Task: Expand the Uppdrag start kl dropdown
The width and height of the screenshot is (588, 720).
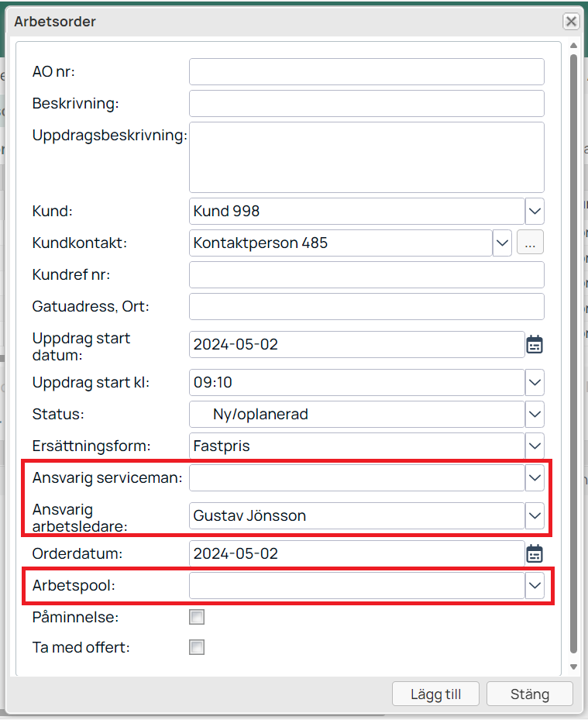Action: [x=535, y=382]
